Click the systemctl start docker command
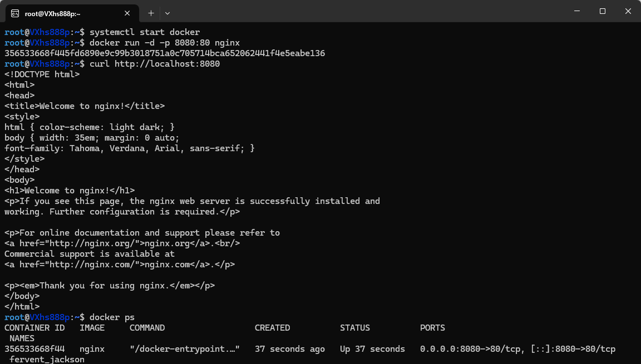This screenshot has height=364, width=641. [x=144, y=32]
